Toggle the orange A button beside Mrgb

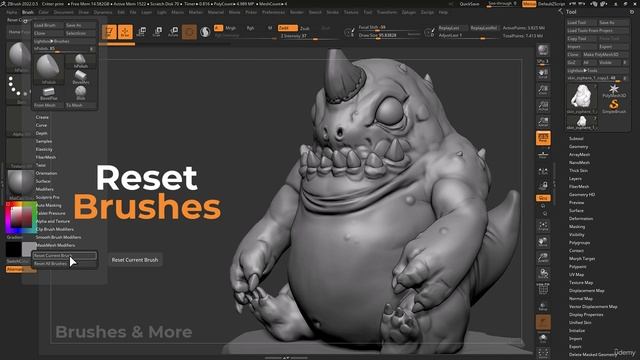(x=218, y=28)
